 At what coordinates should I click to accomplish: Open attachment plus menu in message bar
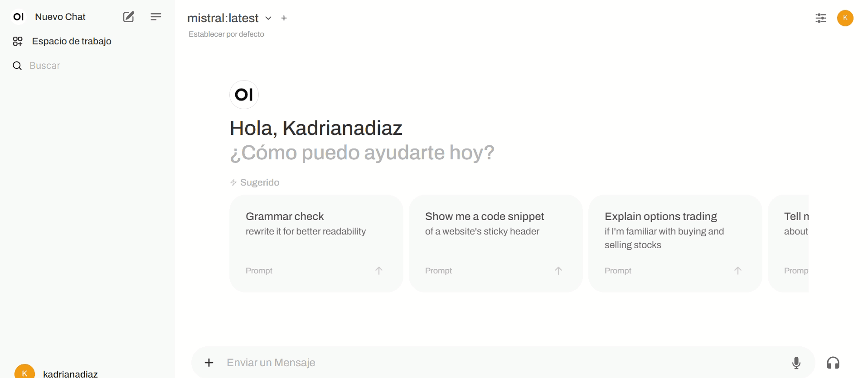coord(209,363)
